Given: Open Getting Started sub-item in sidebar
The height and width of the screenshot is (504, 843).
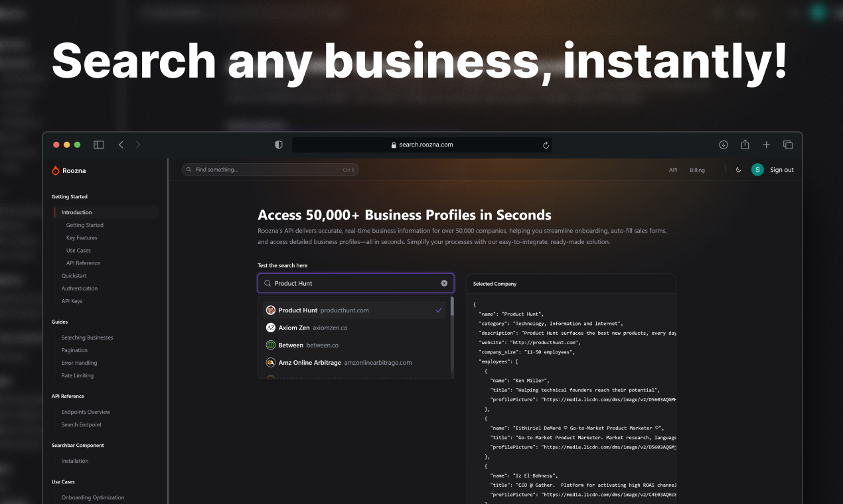Looking at the screenshot, I should click(85, 225).
